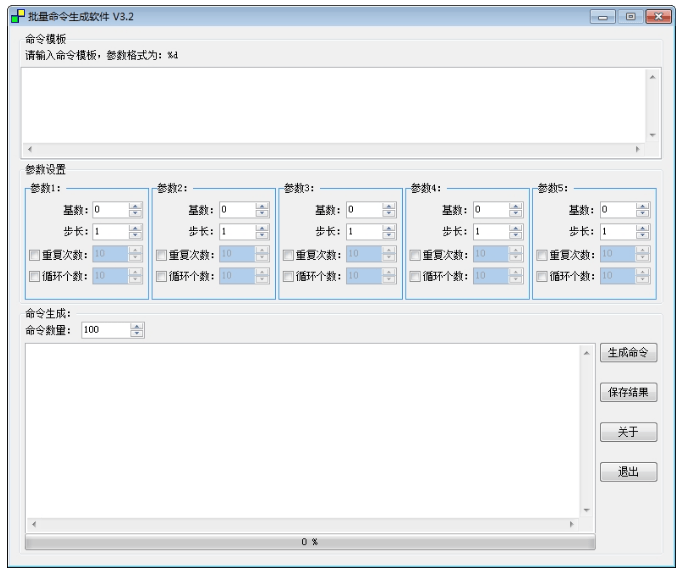Decrease 参数2 步长 with down arrow

[x=262, y=235]
